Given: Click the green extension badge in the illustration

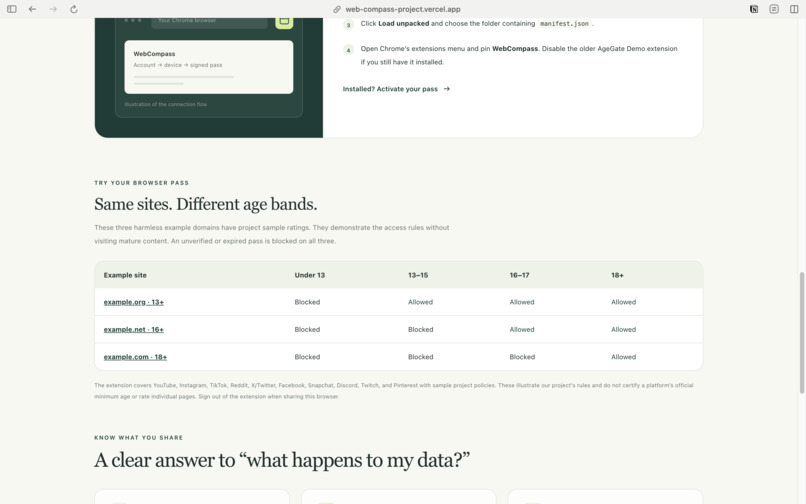Looking at the screenshot, I should 284,22.
